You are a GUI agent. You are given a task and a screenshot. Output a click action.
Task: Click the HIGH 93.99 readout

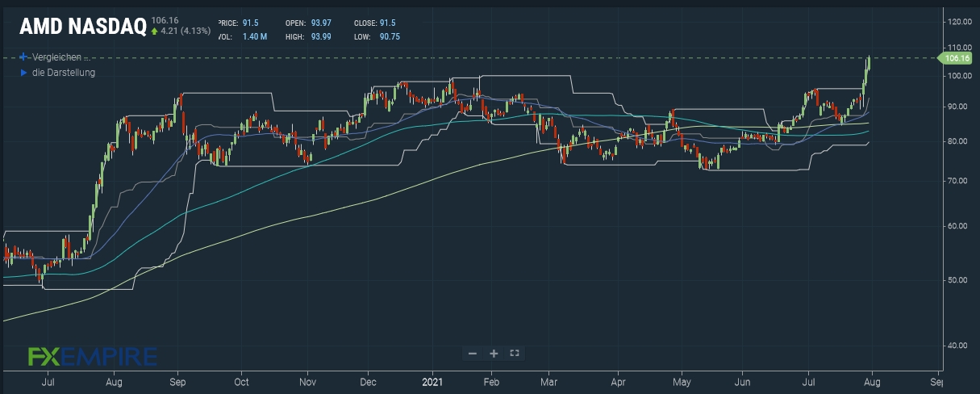tap(308, 37)
